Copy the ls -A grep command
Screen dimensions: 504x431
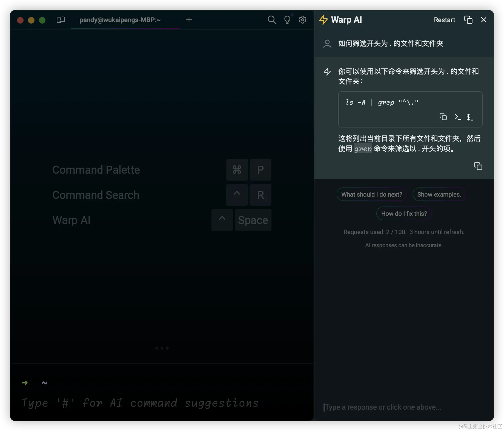tap(443, 117)
